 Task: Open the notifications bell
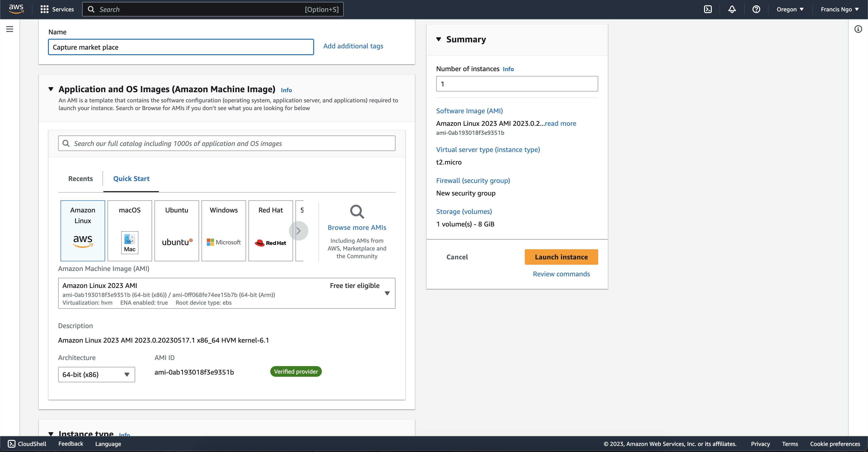click(732, 9)
